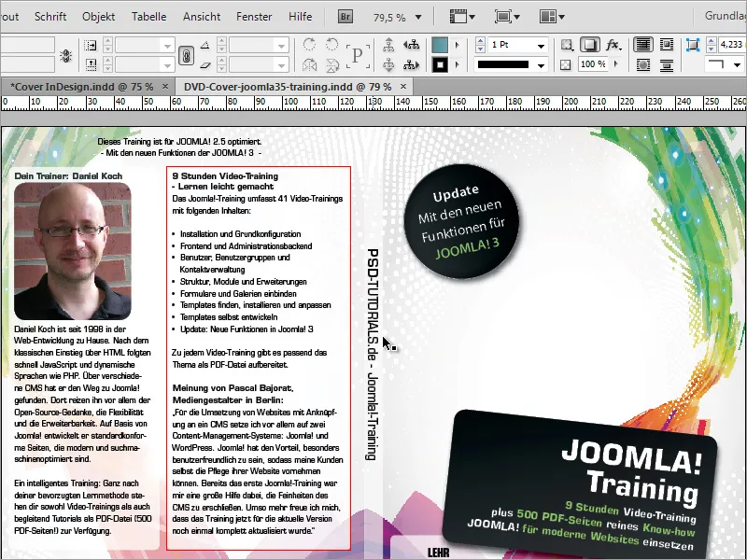Screen dimensions: 747x560
Task: Open the Fenster menu
Action: (x=254, y=17)
